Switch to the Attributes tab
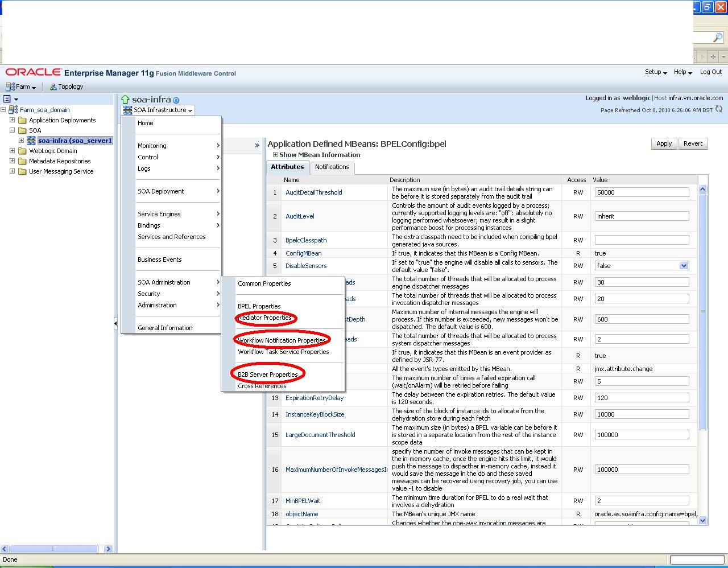The image size is (728, 568). tap(287, 167)
